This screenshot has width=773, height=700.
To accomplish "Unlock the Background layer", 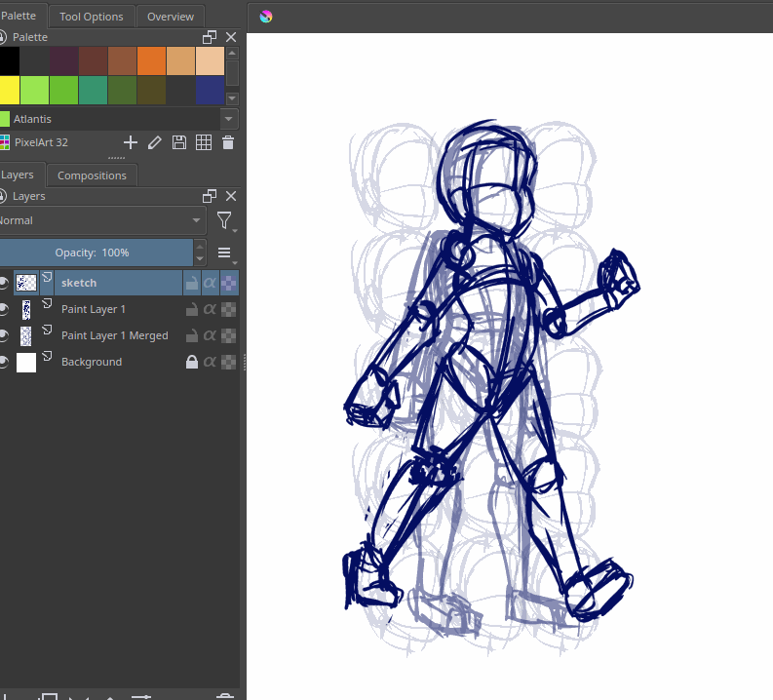I will pos(192,362).
